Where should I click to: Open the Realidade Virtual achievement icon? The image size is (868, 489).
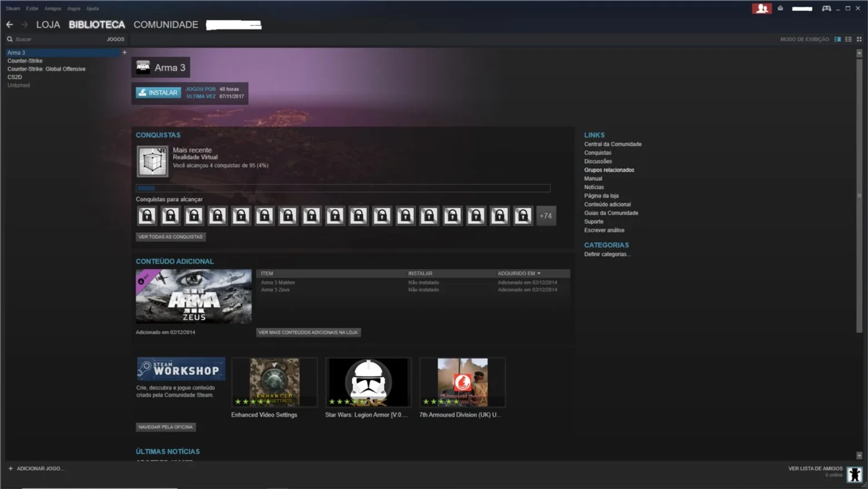point(152,161)
